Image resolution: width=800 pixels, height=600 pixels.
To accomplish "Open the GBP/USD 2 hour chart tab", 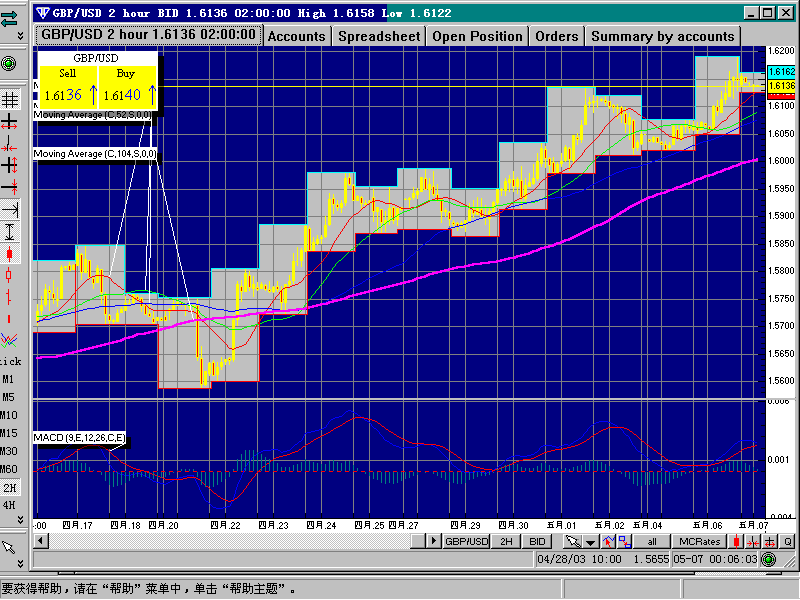I will (148, 35).
